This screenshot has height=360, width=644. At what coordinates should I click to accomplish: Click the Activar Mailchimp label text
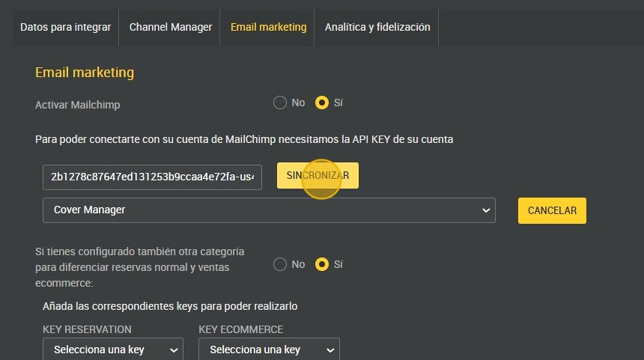coord(77,105)
